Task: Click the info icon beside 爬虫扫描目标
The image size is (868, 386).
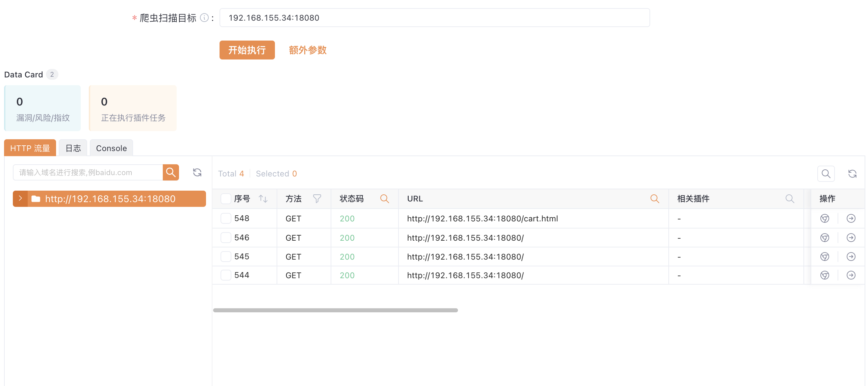Action: (x=204, y=18)
